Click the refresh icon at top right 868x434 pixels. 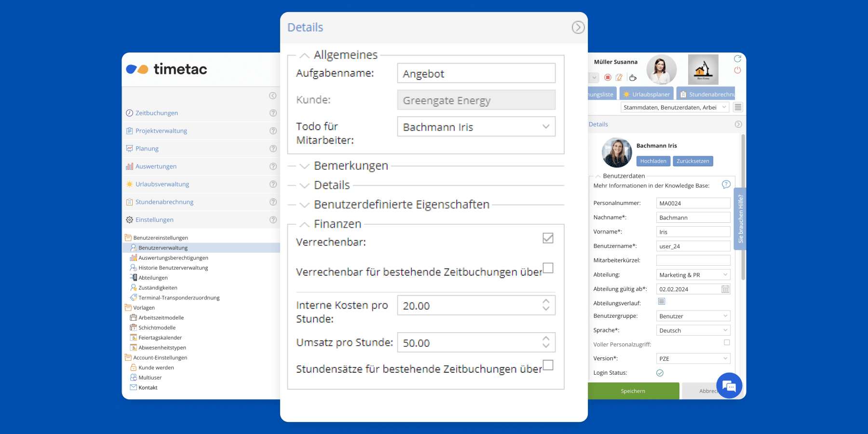coord(737,59)
